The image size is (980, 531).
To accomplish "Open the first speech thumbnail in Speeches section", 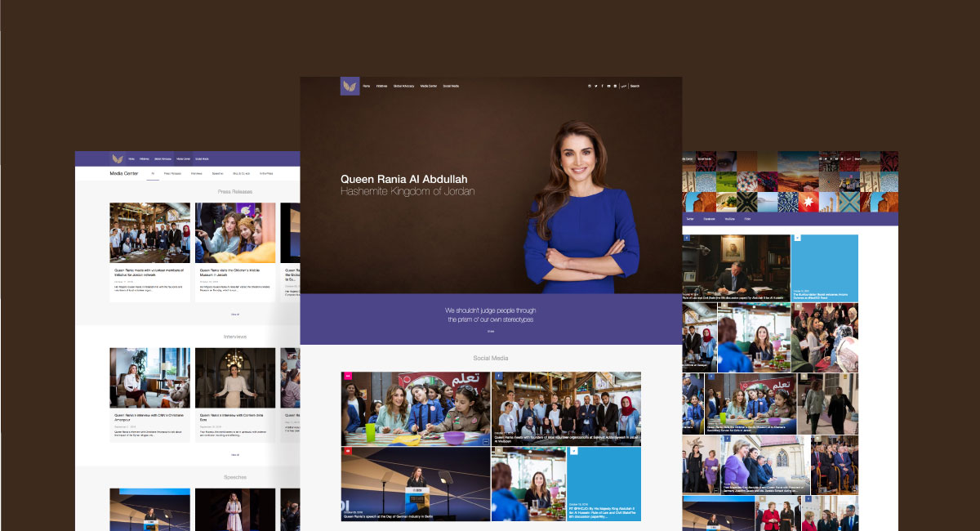I will (150, 510).
